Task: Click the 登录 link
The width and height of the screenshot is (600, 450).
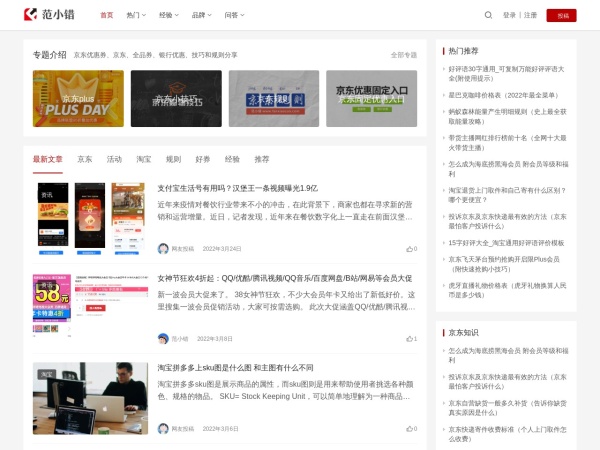Action: (x=509, y=15)
